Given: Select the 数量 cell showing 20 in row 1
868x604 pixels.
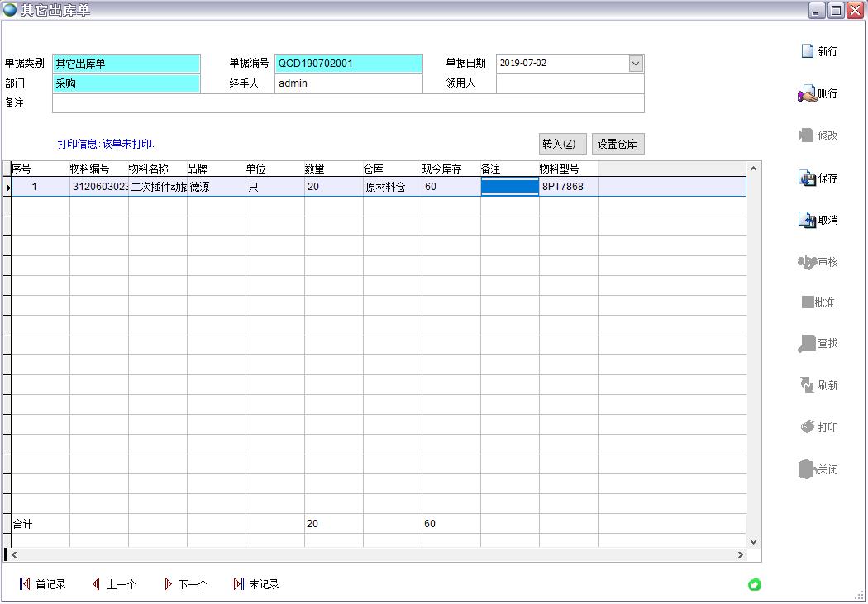Looking at the screenshot, I should pos(333,187).
